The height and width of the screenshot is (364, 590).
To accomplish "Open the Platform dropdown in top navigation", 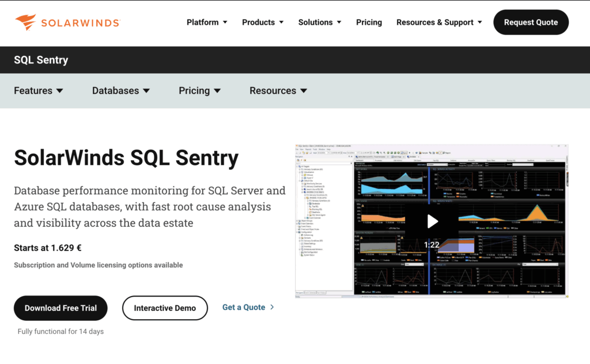I will (207, 22).
